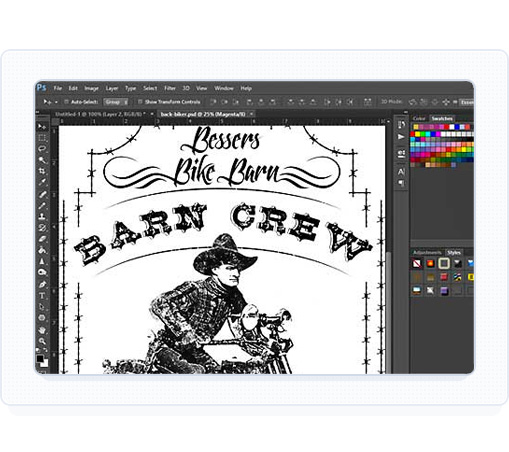Select the Brush tool
Viewport: 509px width, 452px height.
[x=42, y=205]
